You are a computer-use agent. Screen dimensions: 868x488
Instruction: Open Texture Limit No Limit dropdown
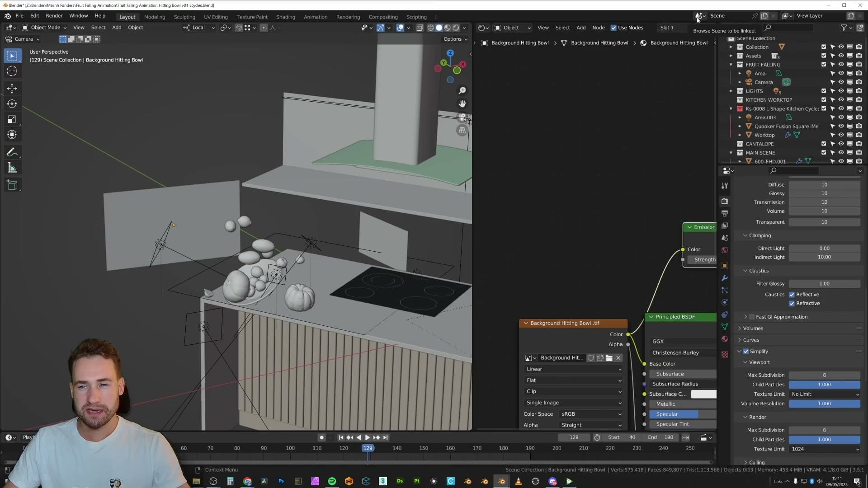[825, 394]
